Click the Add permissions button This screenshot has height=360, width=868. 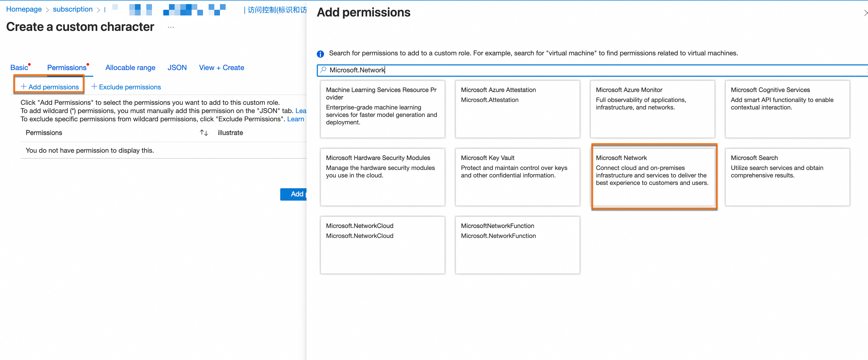49,87
